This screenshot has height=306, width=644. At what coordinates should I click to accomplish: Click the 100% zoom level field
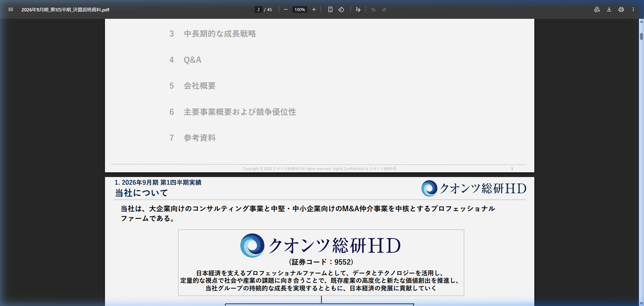300,9
